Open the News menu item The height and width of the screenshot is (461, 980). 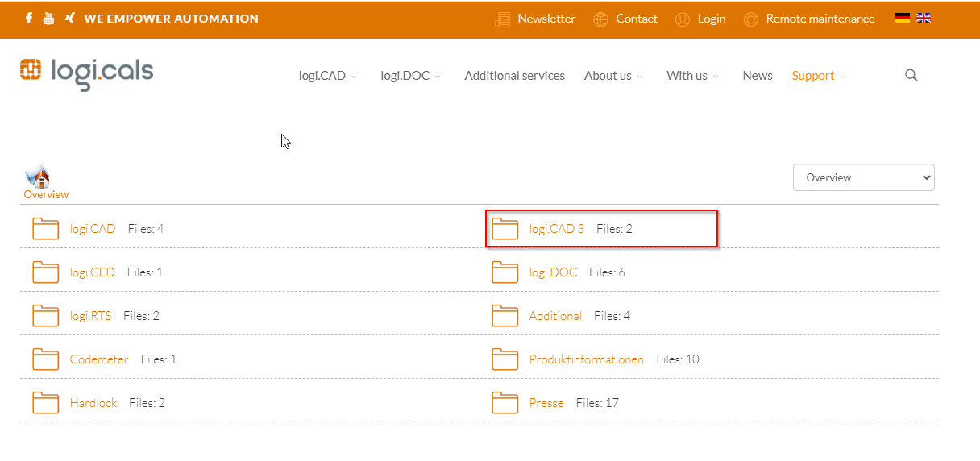coord(758,76)
